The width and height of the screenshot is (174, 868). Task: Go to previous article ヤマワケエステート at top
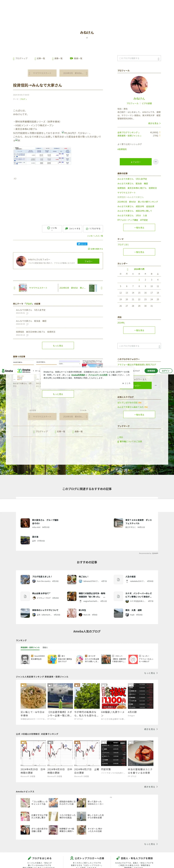42,73
